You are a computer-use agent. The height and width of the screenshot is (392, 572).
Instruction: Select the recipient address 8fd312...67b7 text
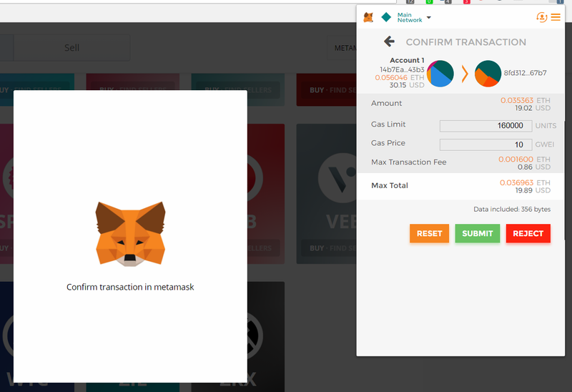pyautogui.click(x=525, y=73)
